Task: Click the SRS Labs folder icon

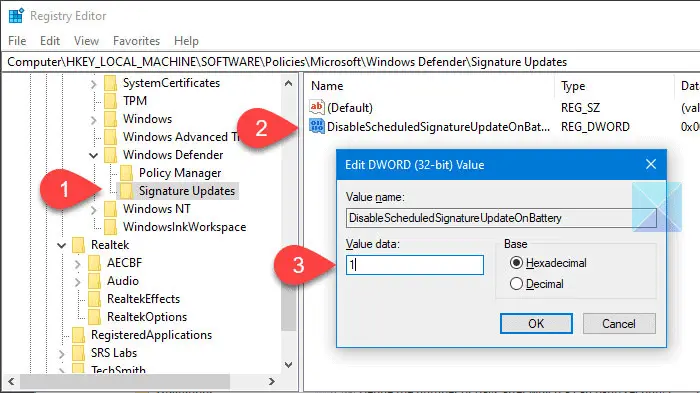Action: (78, 353)
